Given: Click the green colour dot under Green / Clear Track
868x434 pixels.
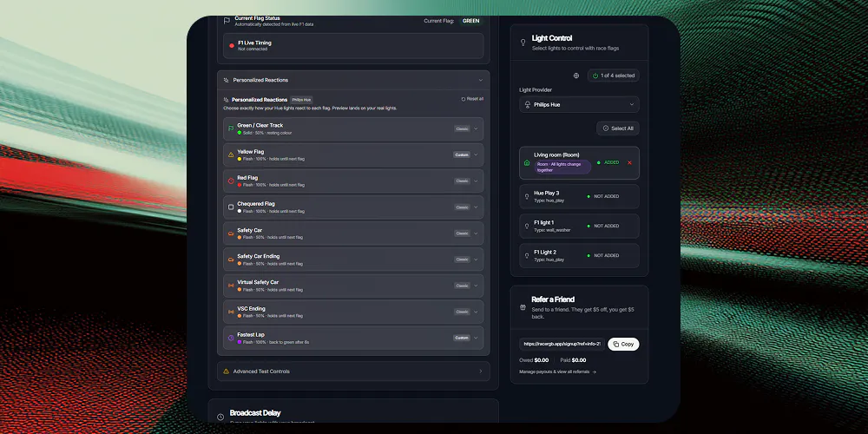Looking at the screenshot, I should coord(240,133).
